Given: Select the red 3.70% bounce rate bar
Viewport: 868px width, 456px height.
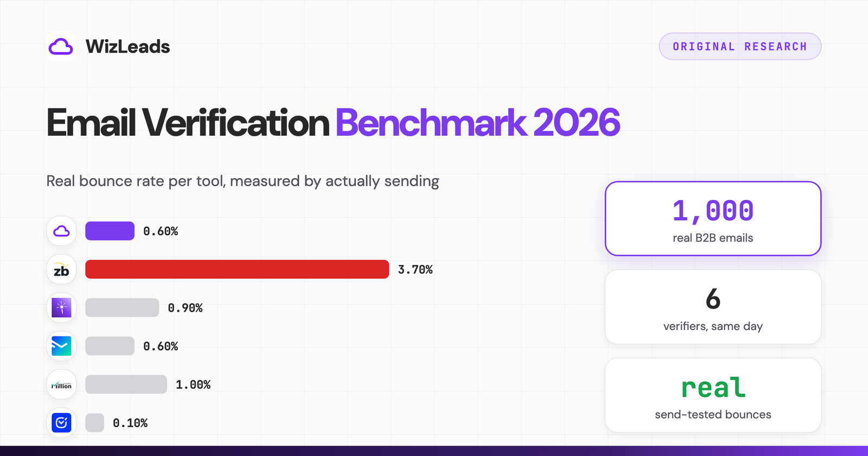Looking at the screenshot, I should pyautogui.click(x=237, y=269).
